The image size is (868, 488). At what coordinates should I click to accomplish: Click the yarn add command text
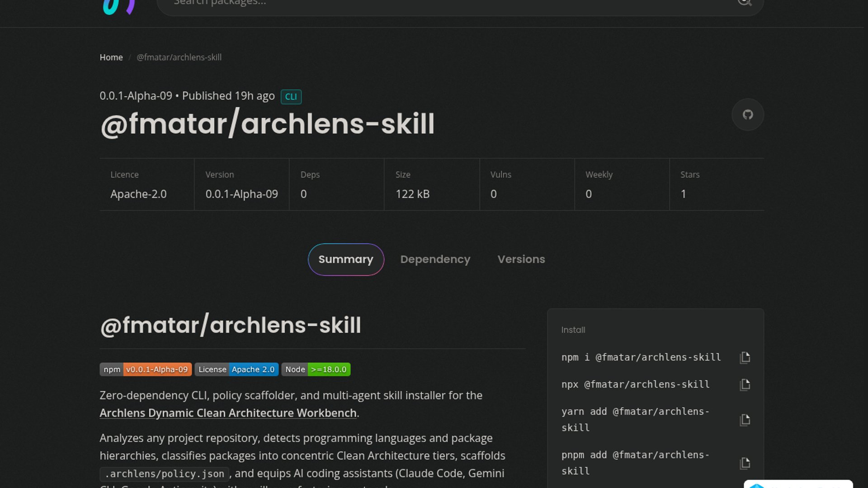tap(635, 420)
